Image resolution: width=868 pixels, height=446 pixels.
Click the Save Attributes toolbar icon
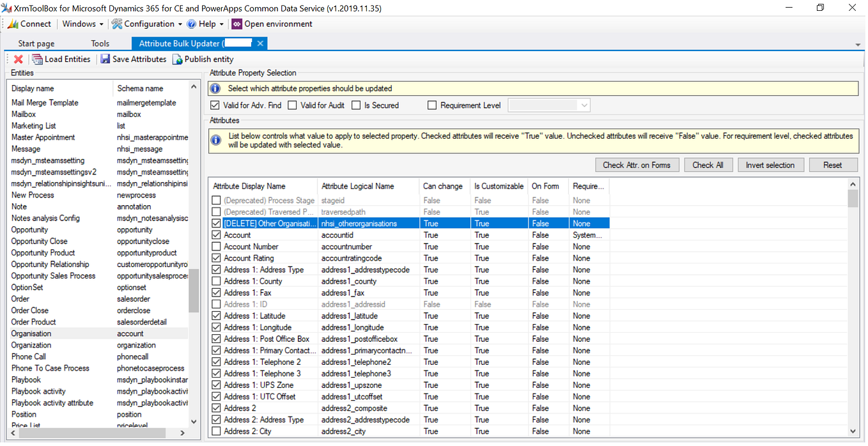[105, 59]
